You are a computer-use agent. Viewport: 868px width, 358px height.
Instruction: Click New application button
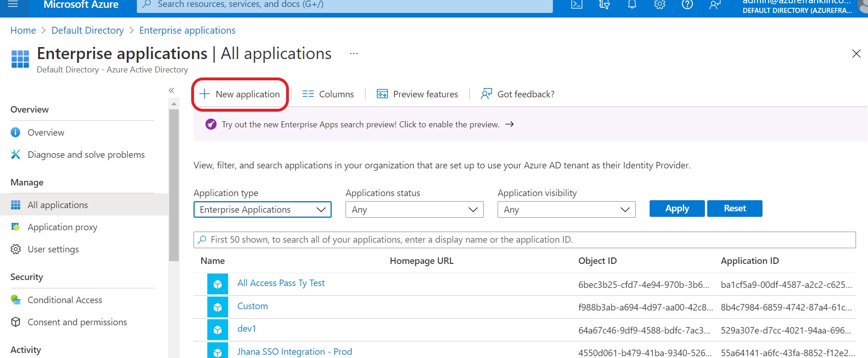point(240,94)
